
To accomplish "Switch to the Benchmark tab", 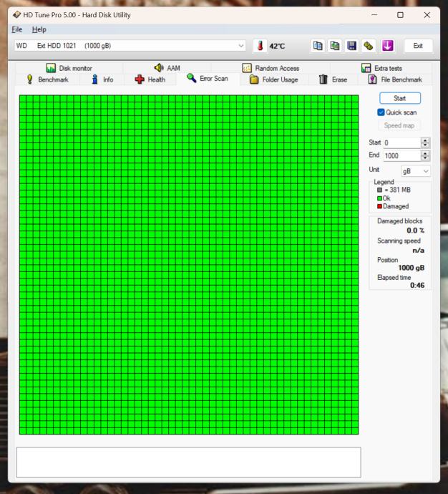I will pyautogui.click(x=47, y=79).
